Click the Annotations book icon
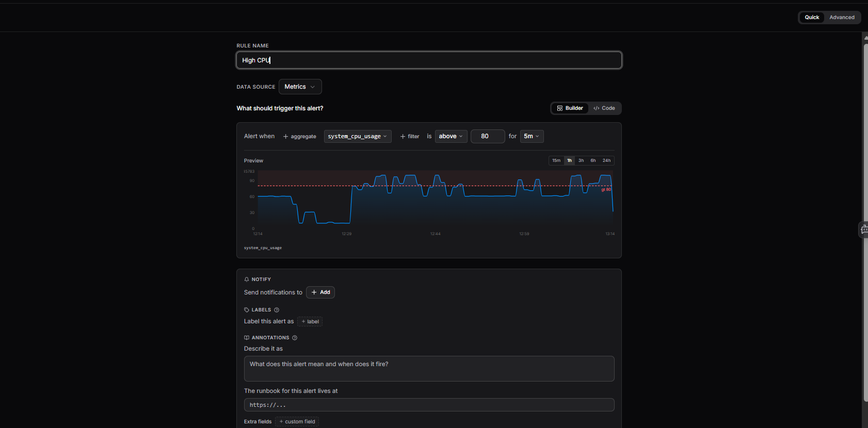 pyautogui.click(x=247, y=338)
